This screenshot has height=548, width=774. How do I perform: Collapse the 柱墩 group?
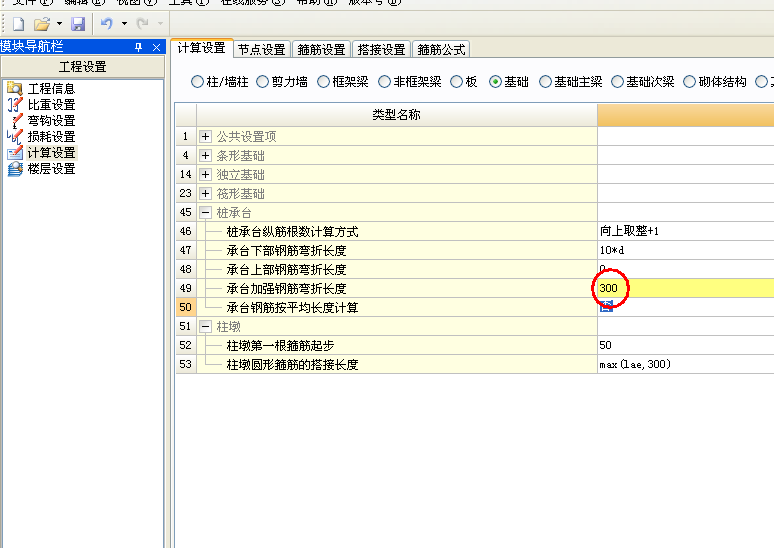[205, 326]
